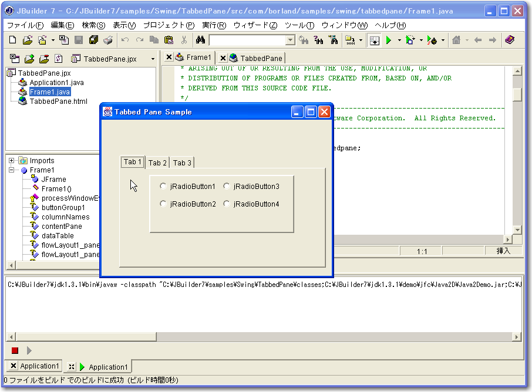Run the project with green arrow
Viewport: 532px width, 392px height.
[388, 40]
